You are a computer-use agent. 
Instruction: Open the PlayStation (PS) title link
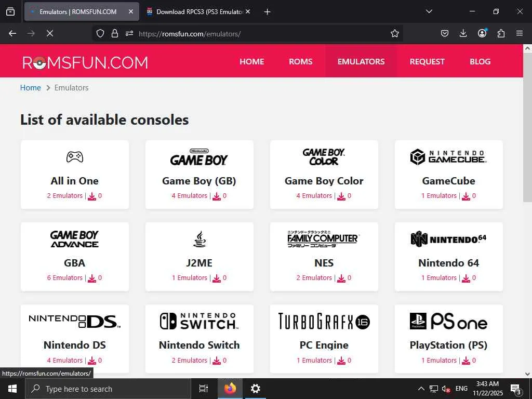tap(448, 345)
